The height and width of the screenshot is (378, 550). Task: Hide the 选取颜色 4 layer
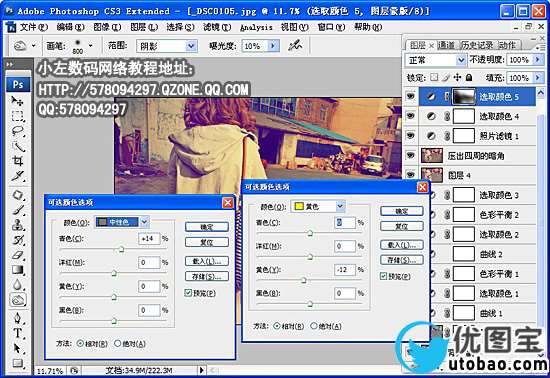coord(410,116)
